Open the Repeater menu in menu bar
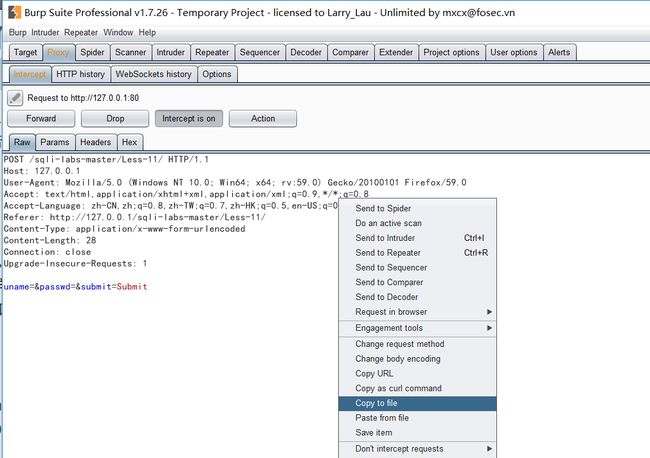 tap(81, 32)
